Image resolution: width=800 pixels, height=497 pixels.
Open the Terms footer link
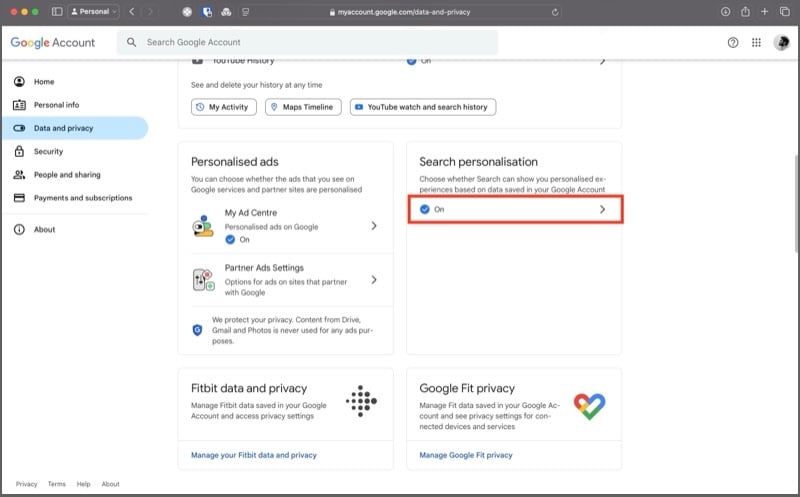point(57,484)
